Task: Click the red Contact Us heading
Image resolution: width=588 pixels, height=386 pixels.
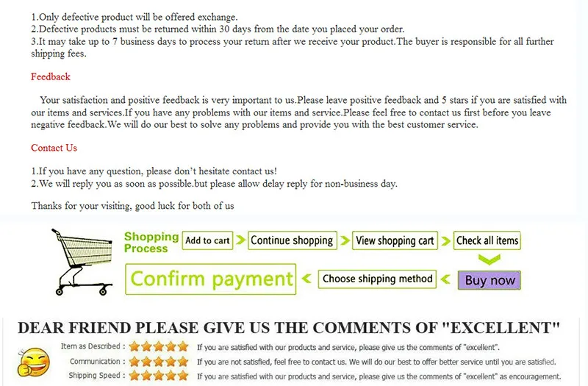Action: [x=54, y=148]
